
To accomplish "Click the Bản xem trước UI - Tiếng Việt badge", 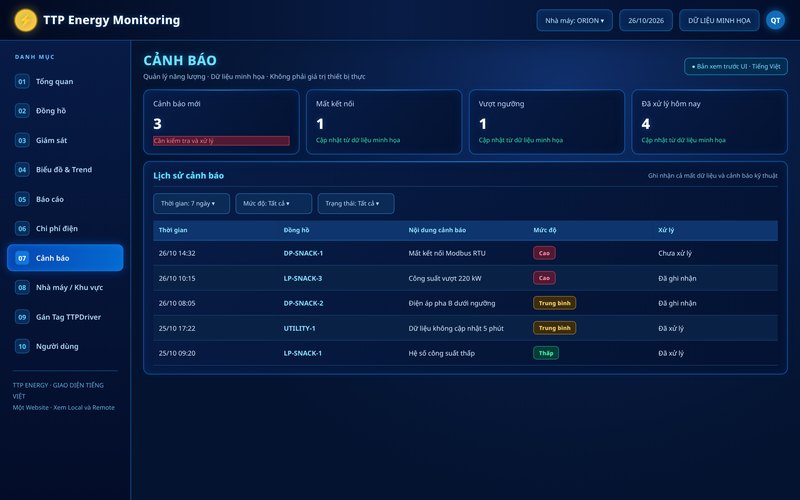I will 736,66.
